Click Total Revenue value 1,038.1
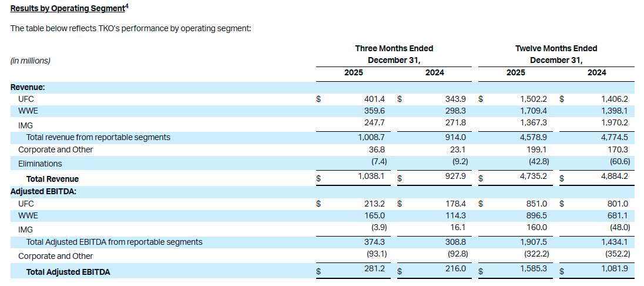The height and width of the screenshot is (286, 644). (372, 177)
